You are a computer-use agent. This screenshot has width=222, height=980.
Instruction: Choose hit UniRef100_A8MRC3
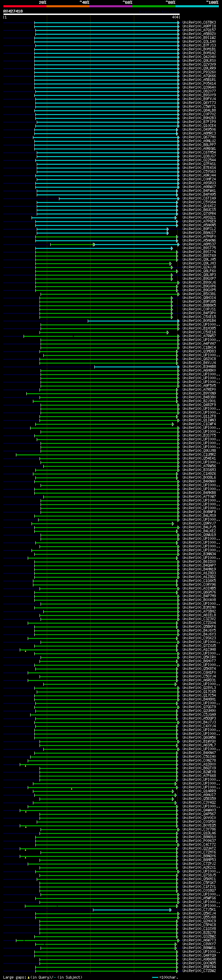(x=199, y=133)
